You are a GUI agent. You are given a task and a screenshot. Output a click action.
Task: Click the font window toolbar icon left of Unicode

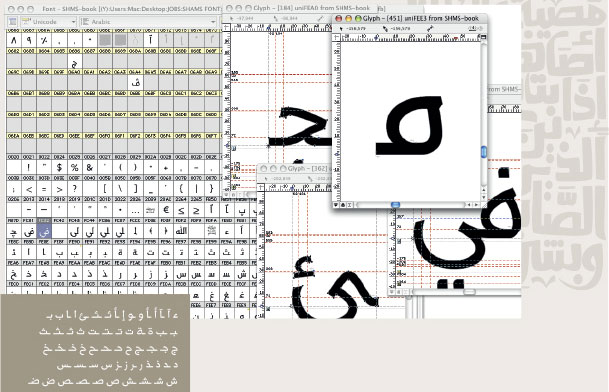click(12, 22)
